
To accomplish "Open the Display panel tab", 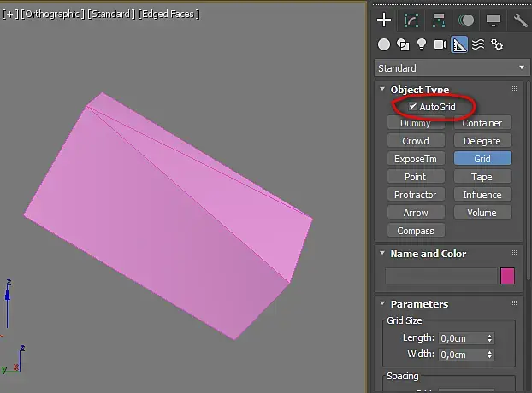I will pos(494,20).
